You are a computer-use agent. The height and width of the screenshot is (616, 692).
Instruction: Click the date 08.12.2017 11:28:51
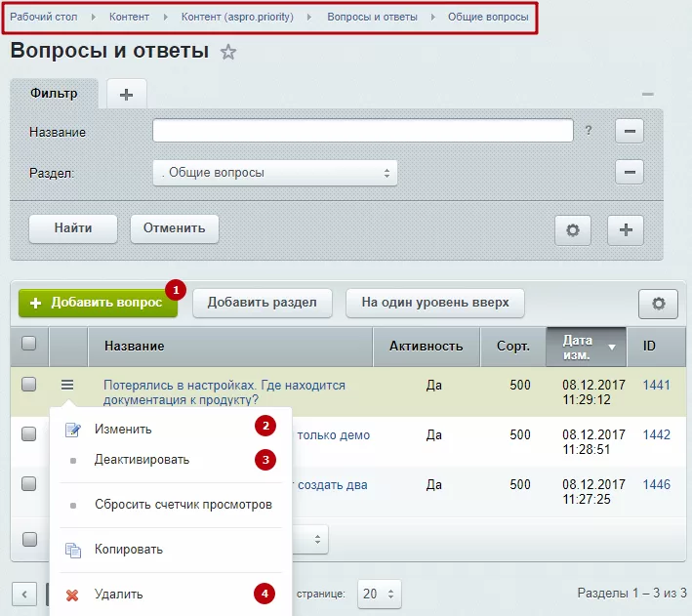(x=593, y=442)
